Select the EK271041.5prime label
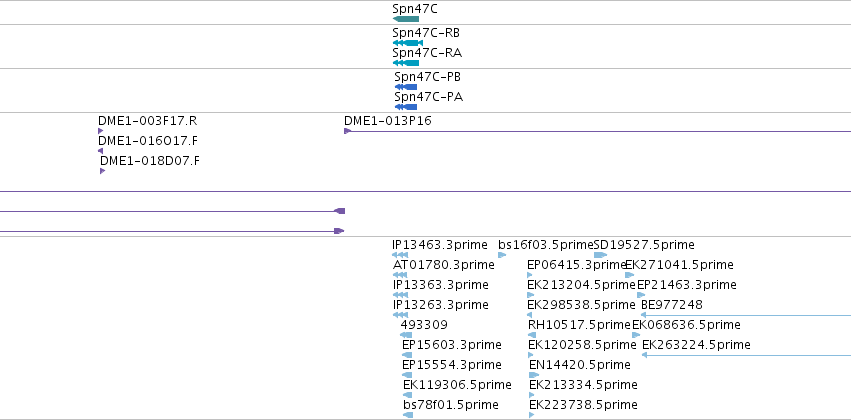 [679, 265]
